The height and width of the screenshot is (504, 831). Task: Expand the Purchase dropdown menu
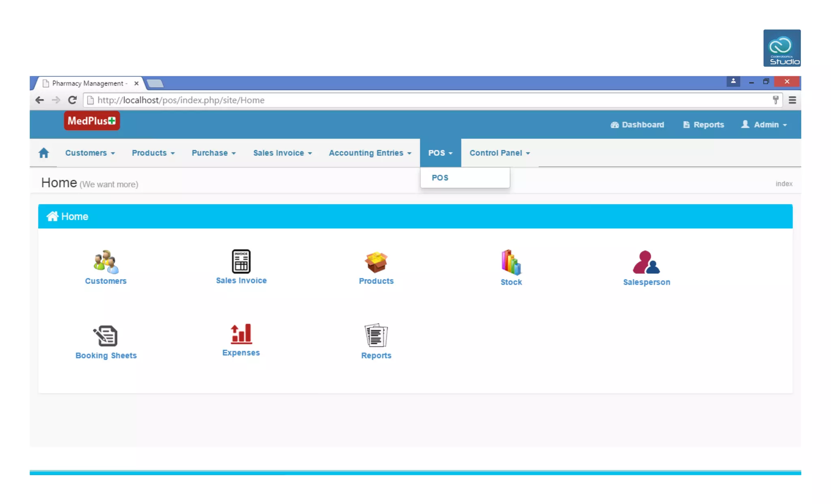click(214, 153)
